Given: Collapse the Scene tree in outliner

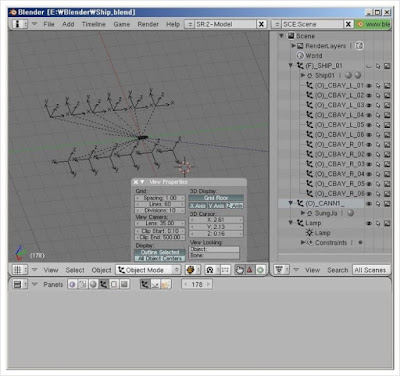Looking at the screenshot, I should (x=282, y=36).
